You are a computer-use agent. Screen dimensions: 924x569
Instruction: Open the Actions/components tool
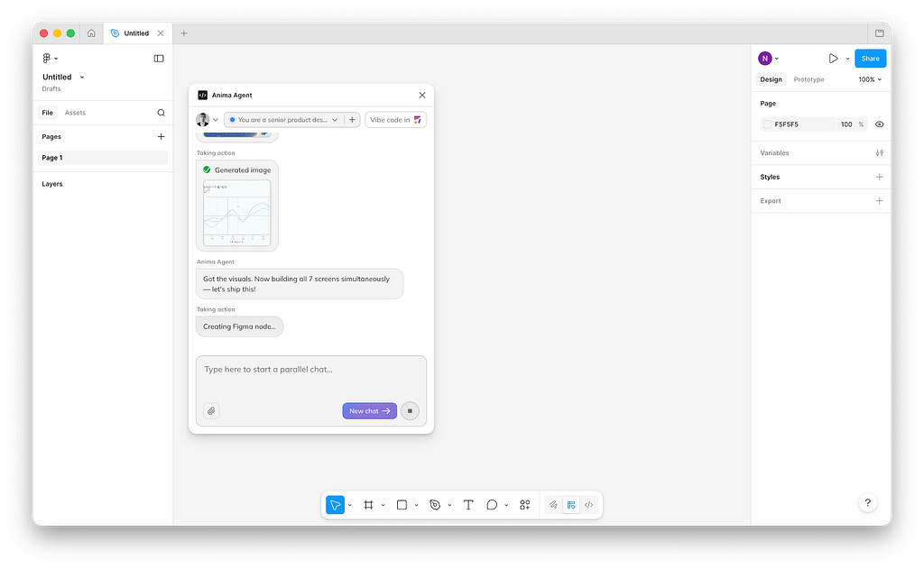pyautogui.click(x=525, y=505)
